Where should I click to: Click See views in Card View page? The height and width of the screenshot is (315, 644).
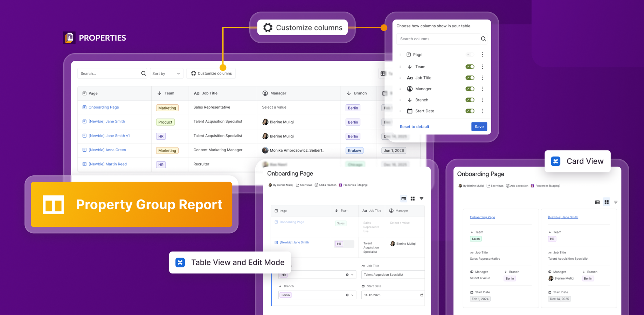point(495,186)
